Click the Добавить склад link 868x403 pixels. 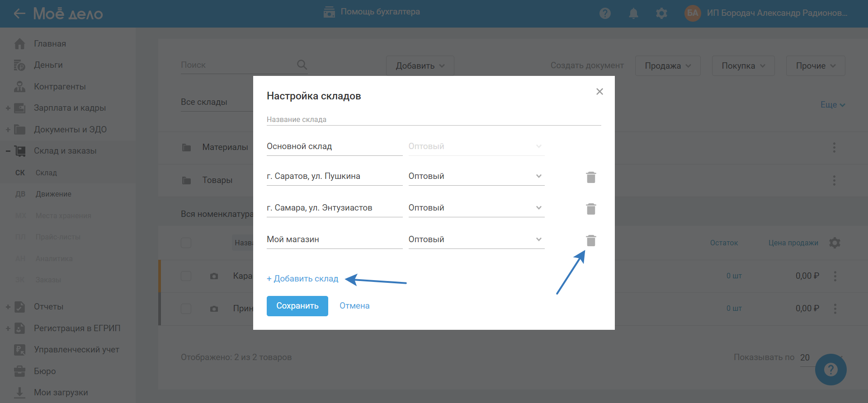[302, 279]
